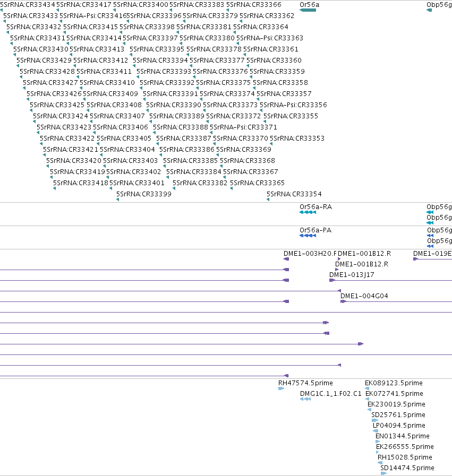This screenshot has width=452, height=476.
Task: Click the 5SrRNA-Psi:CR33356 label
Action: pos(293,105)
